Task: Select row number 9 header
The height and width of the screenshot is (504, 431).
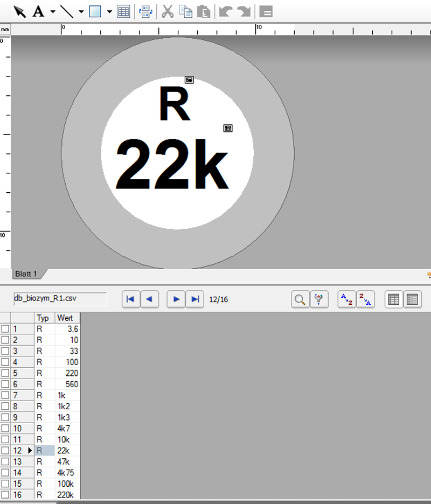Action: (x=23, y=417)
